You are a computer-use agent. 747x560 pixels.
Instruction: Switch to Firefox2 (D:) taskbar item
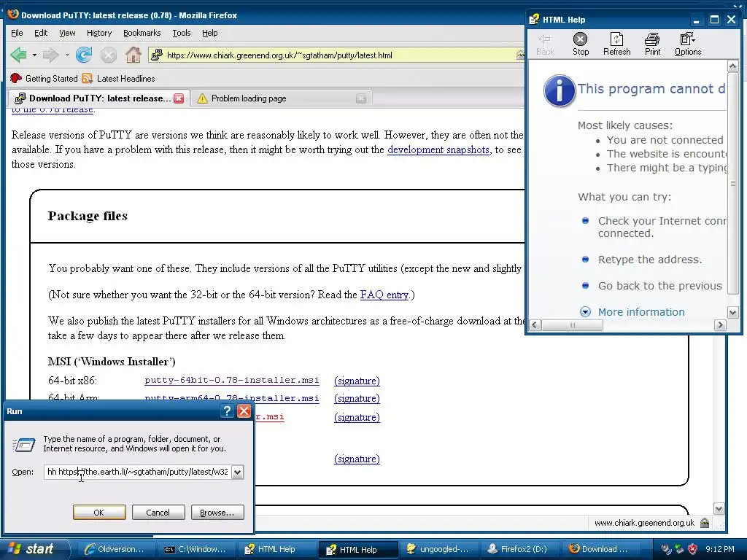click(x=518, y=549)
